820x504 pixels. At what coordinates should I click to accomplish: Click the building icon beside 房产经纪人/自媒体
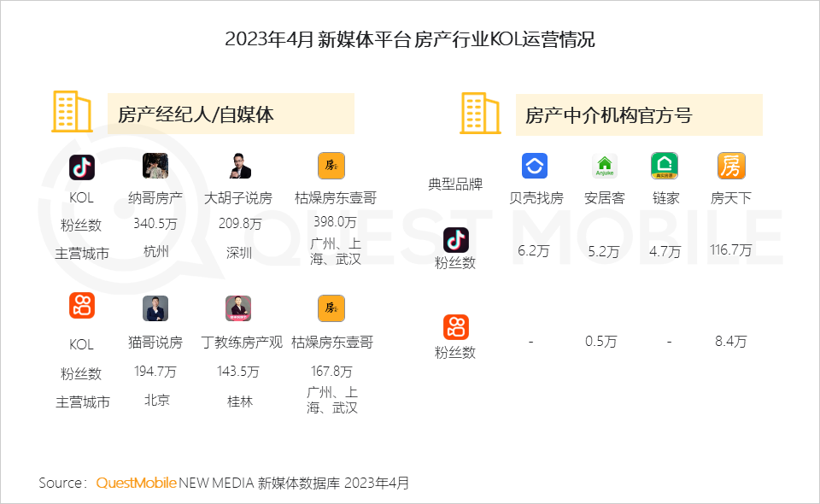(71, 112)
